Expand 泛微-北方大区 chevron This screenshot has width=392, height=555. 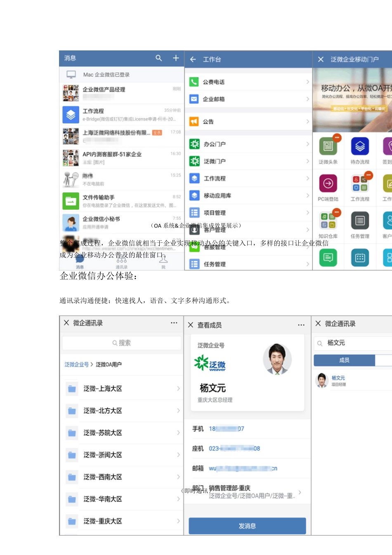[x=178, y=411]
